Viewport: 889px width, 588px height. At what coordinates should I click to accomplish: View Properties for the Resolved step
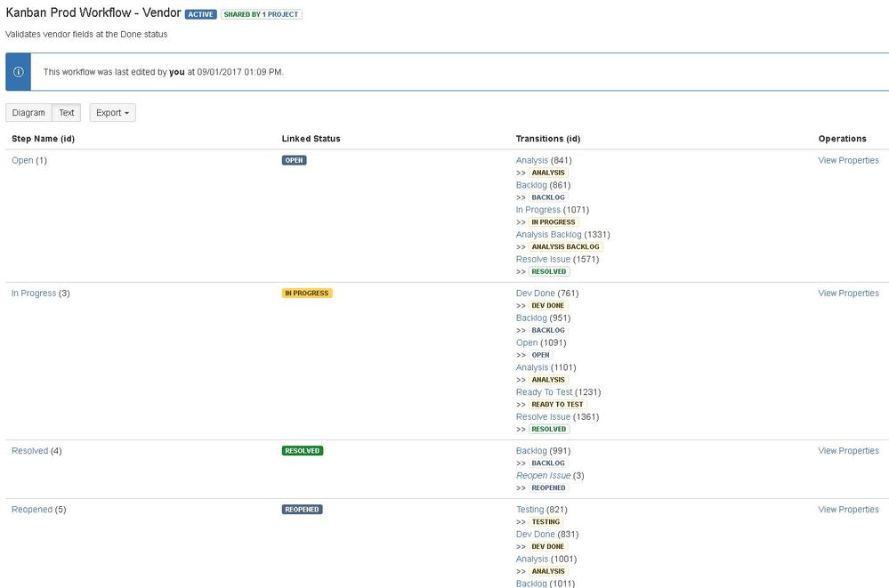(848, 451)
